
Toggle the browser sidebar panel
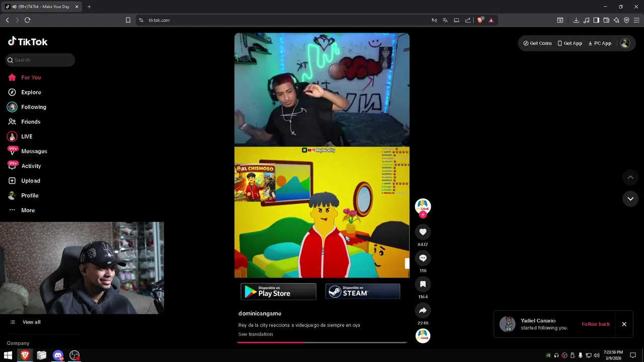click(x=596, y=20)
